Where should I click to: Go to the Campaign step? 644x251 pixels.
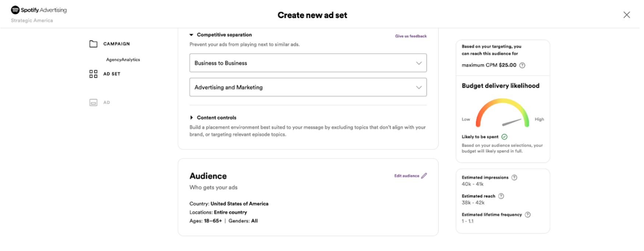(x=116, y=44)
